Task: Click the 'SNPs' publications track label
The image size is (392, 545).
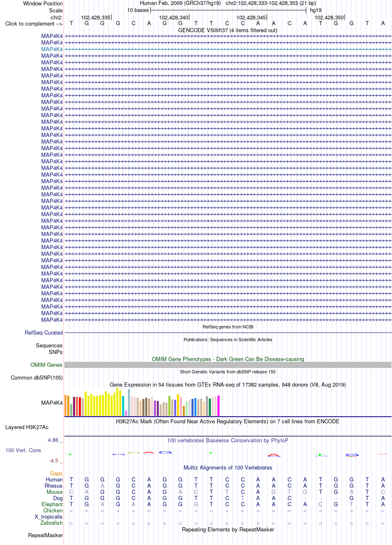Action: click(x=56, y=352)
